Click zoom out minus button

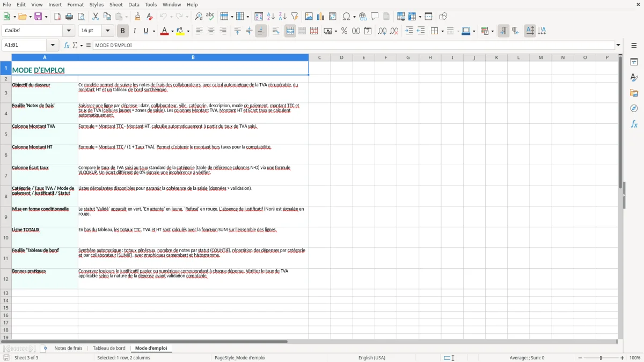pos(580,358)
